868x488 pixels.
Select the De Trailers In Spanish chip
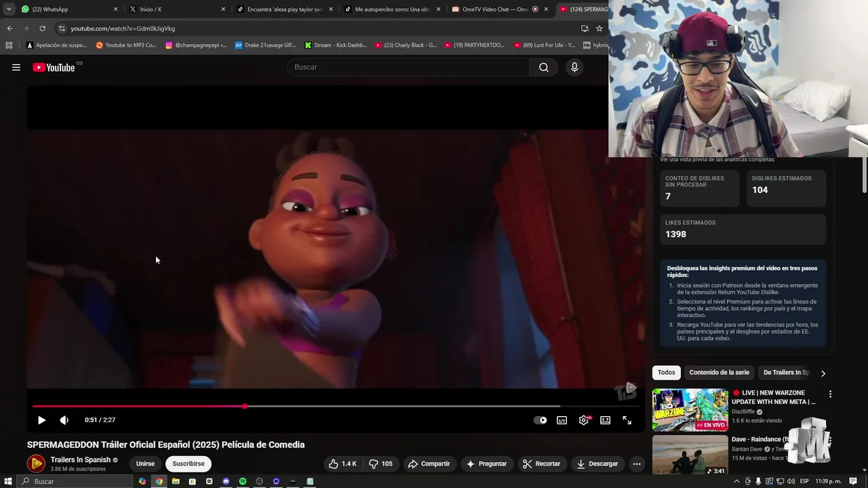[x=785, y=373]
